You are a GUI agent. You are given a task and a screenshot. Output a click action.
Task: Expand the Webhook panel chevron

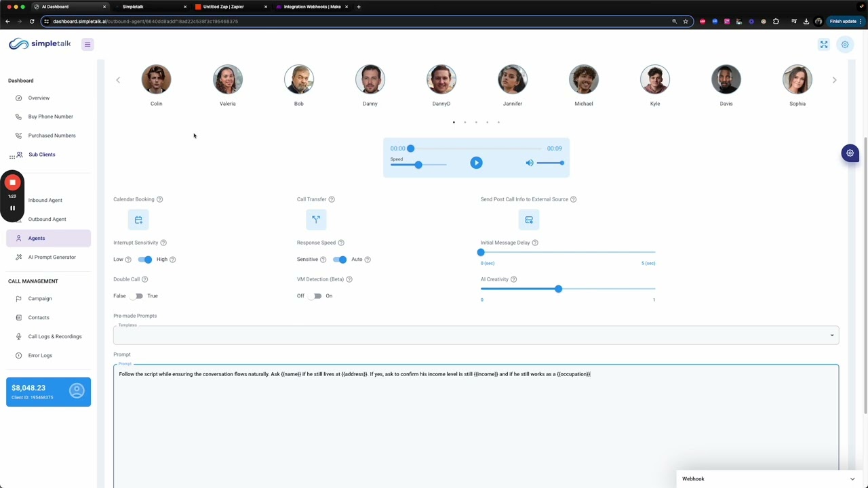[852, 479]
